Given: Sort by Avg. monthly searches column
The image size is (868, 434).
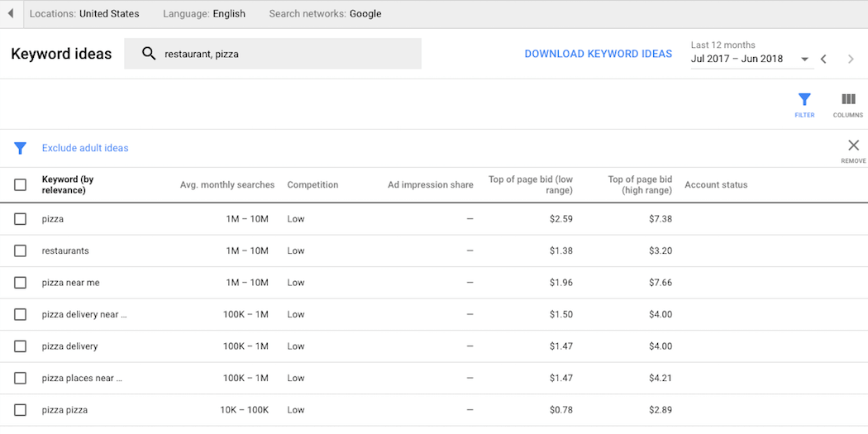Looking at the screenshot, I should coord(227,185).
